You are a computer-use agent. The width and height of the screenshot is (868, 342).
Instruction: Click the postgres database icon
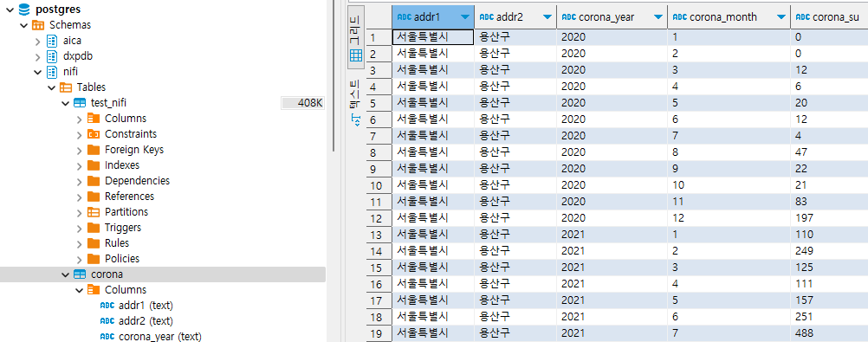[x=24, y=10]
